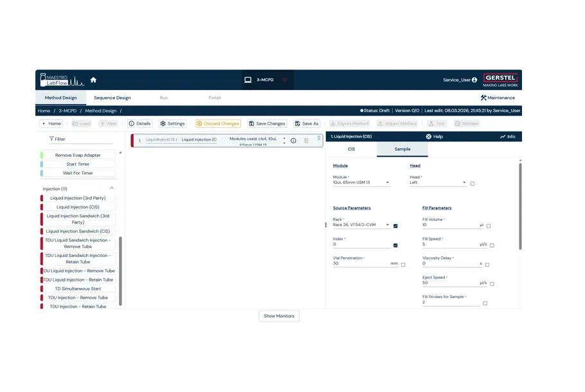Click Show Monitors button
Viewport: 585px width, 392px height.
(x=279, y=316)
